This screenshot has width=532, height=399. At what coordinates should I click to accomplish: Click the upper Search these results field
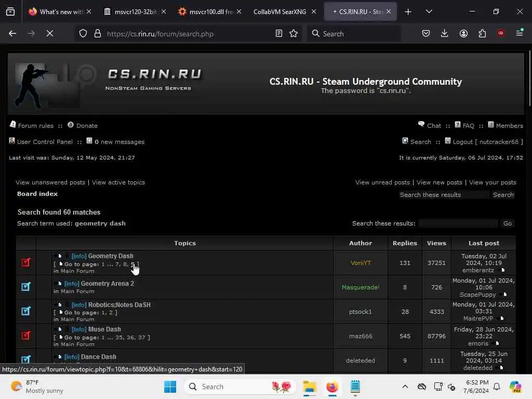click(x=444, y=195)
